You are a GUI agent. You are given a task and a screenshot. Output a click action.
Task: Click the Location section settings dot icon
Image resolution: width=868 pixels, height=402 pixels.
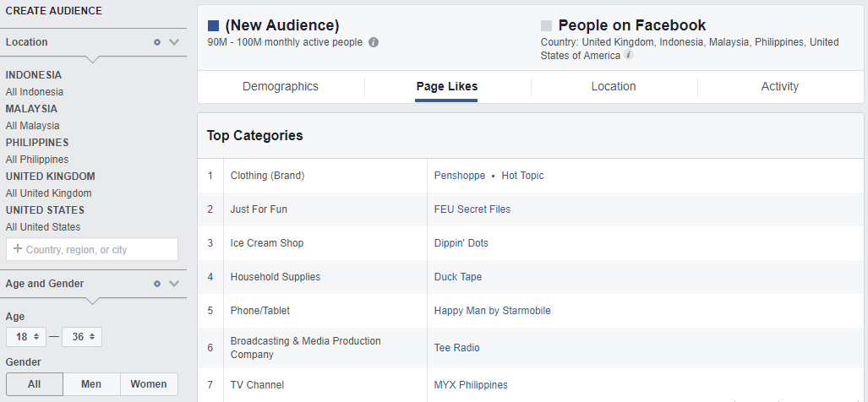point(157,42)
